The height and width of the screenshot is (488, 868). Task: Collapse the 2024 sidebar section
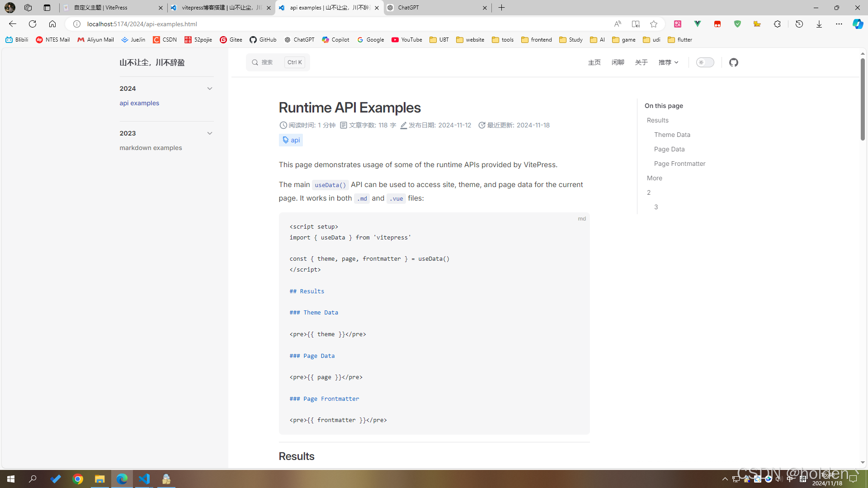[x=209, y=89]
